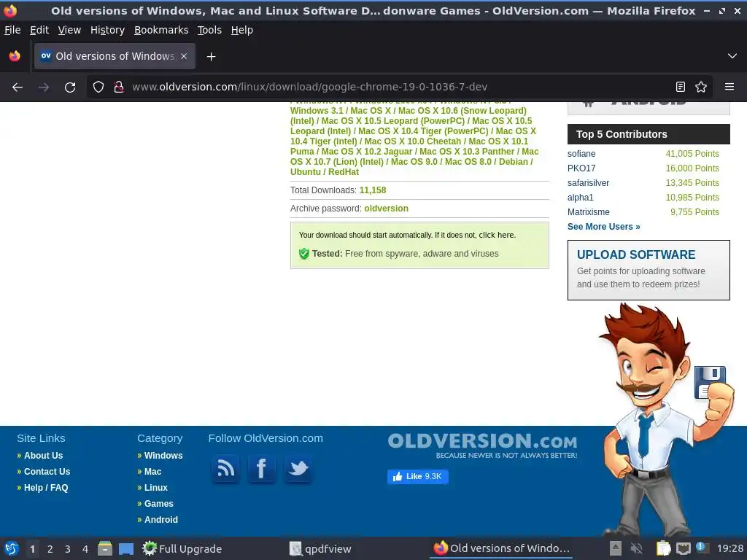The height and width of the screenshot is (560, 747).
Task: Click the taskbar clock showing 19:28
Action: 729,549
